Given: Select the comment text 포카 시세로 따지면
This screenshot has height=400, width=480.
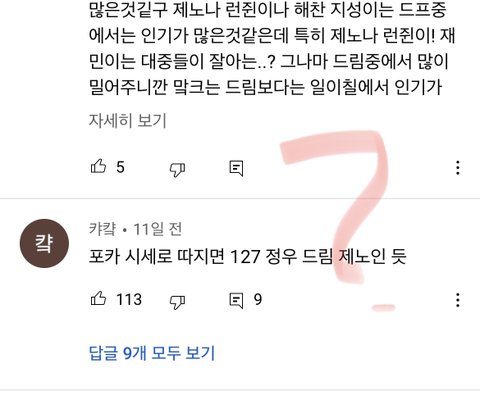Looking at the screenshot, I should click(157, 256).
